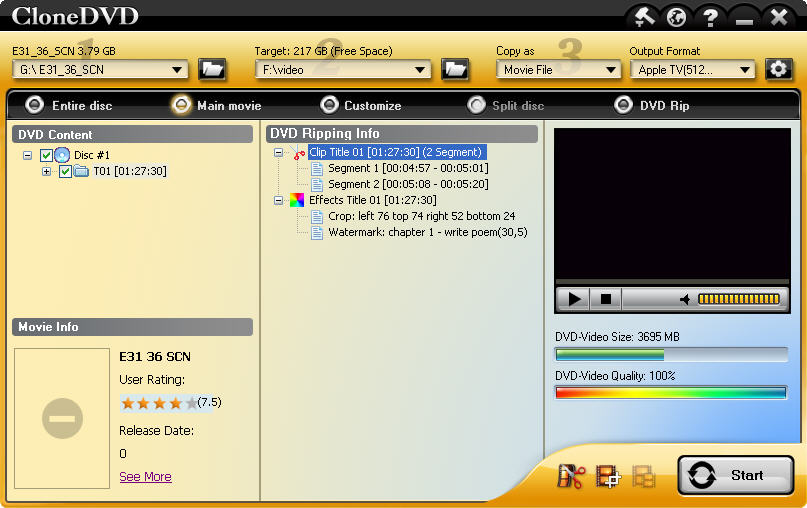Select Disc #1 label in tree
The height and width of the screenshot is (508, 807).
tap(92, 155)
